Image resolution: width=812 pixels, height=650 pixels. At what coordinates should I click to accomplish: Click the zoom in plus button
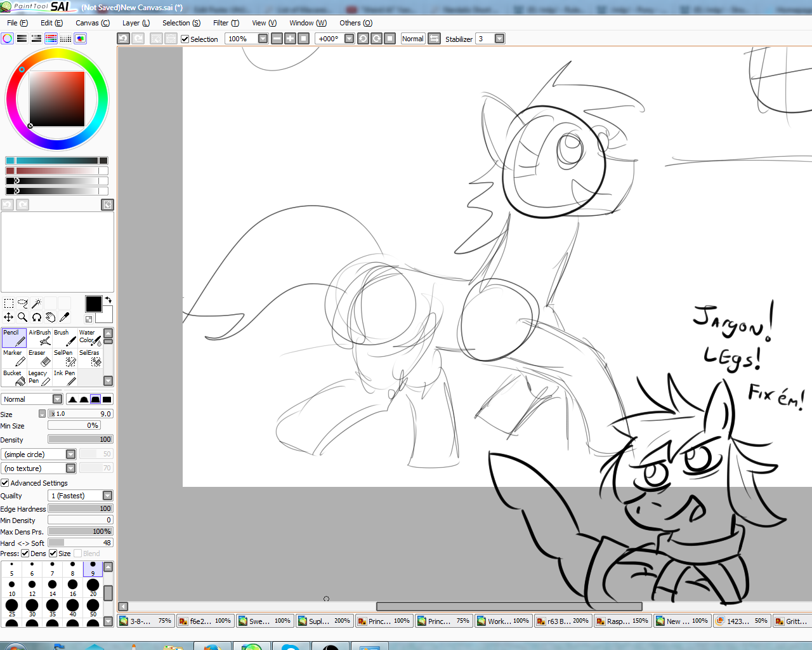coord(290,39)
